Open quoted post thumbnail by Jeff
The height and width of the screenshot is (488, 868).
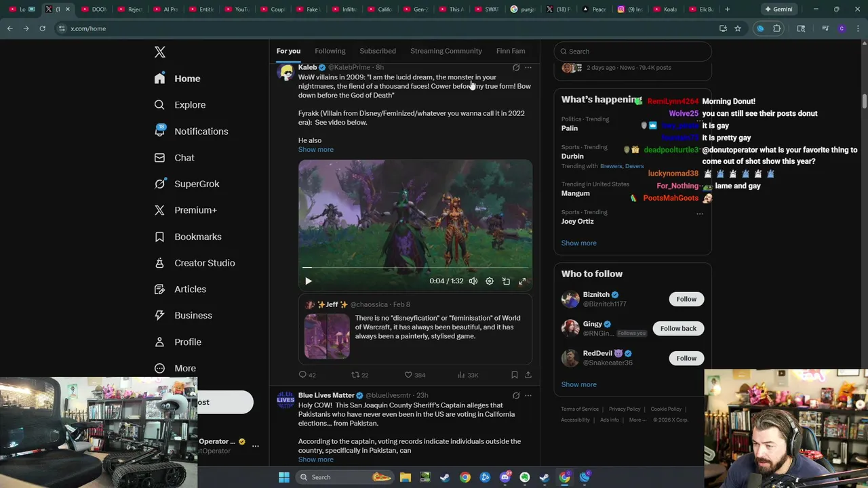[327, 335]
